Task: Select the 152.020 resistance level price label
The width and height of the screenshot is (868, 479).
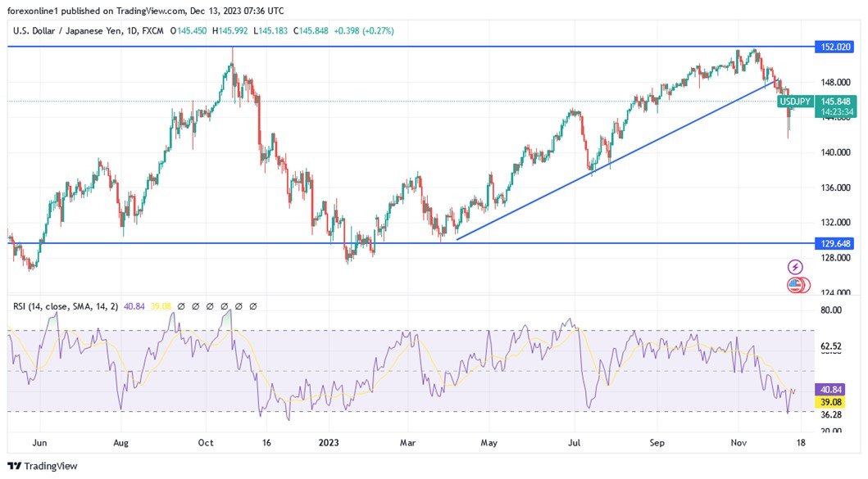Action: pos(835,47)
